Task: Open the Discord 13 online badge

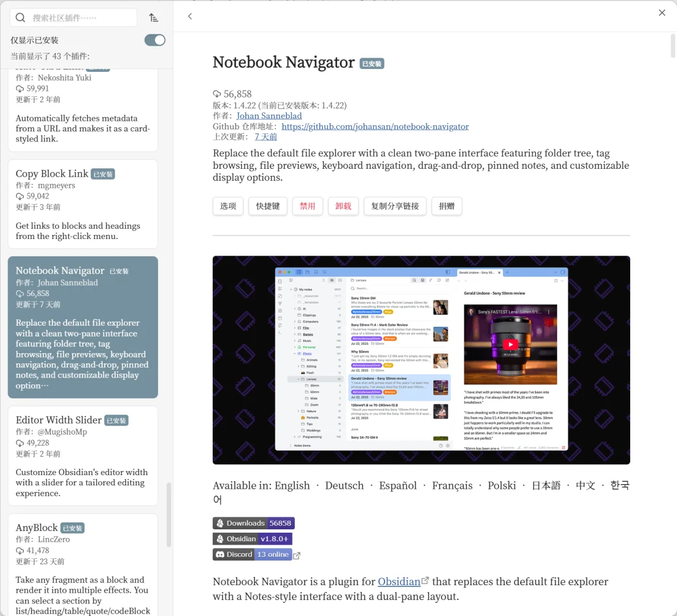Action: point(252,554)
